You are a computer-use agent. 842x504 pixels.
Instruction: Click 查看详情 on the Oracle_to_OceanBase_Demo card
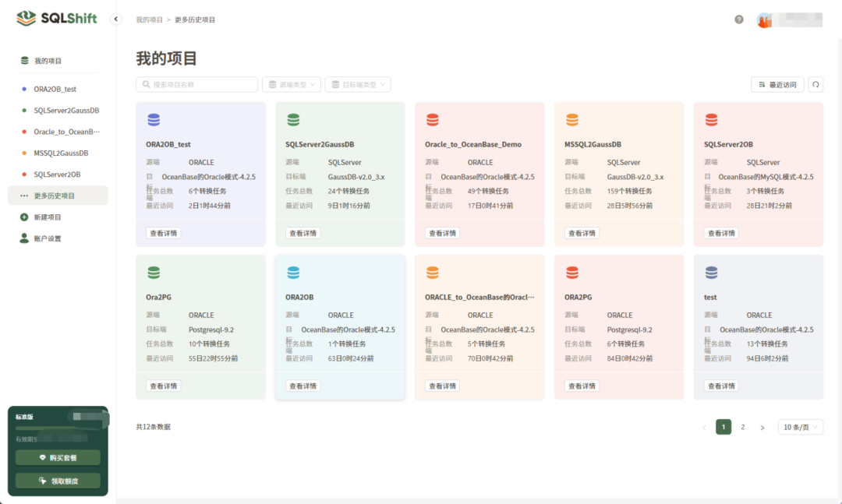443,233
